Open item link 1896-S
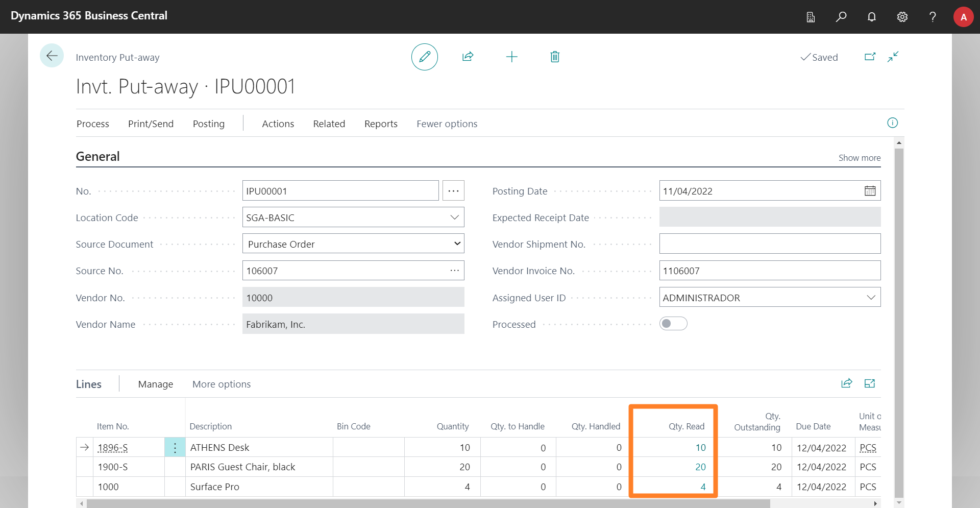This screenshot has height=508, width=980. click(x=113, y=448)
